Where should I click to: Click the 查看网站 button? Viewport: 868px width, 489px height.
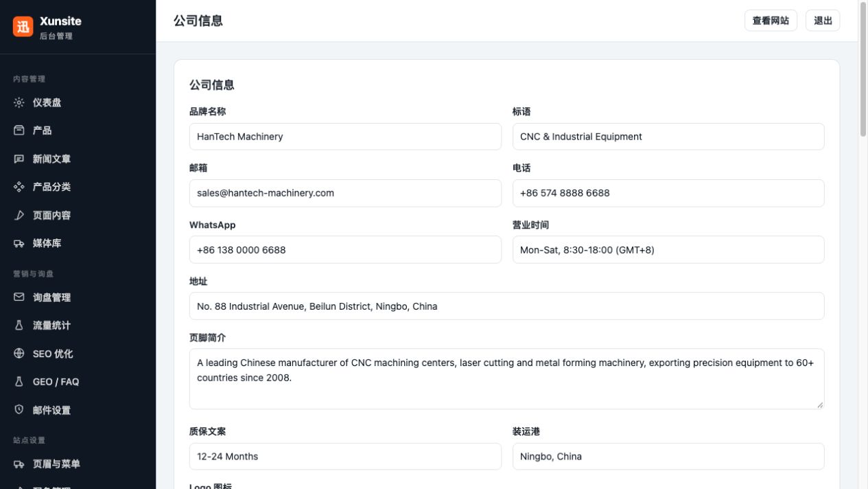771,21
